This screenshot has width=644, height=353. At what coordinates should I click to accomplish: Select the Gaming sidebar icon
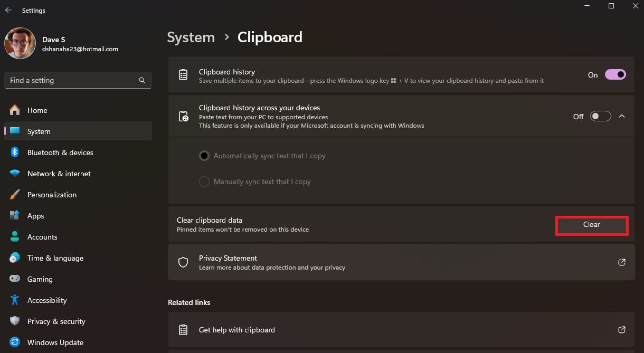coord(15,279)
